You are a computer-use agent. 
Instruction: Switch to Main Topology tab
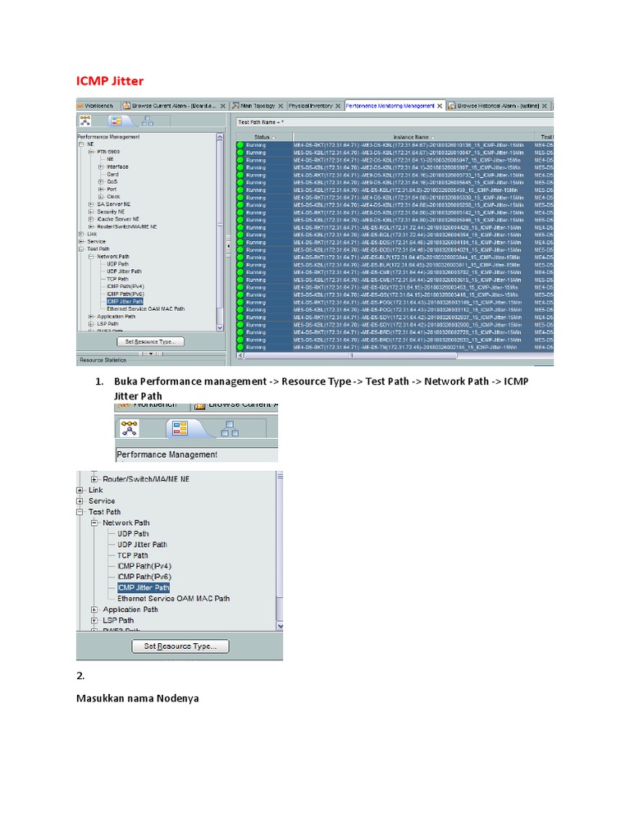pos(258,106)
